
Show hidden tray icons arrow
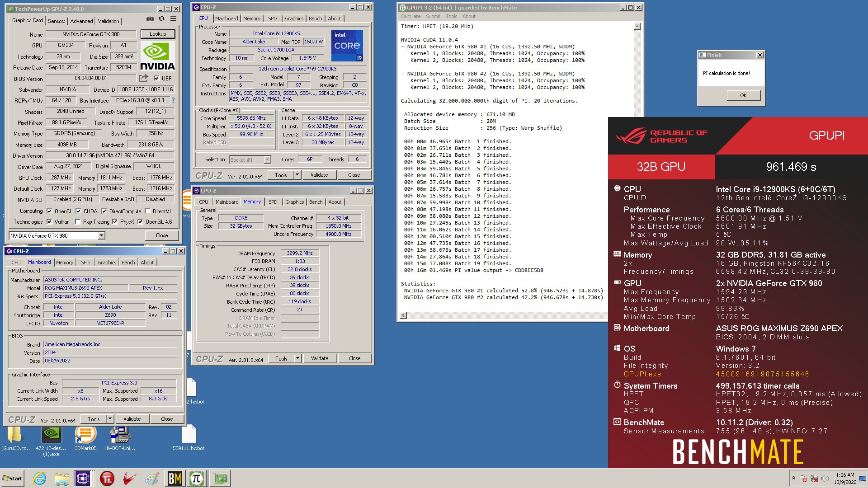coord(793,478)
